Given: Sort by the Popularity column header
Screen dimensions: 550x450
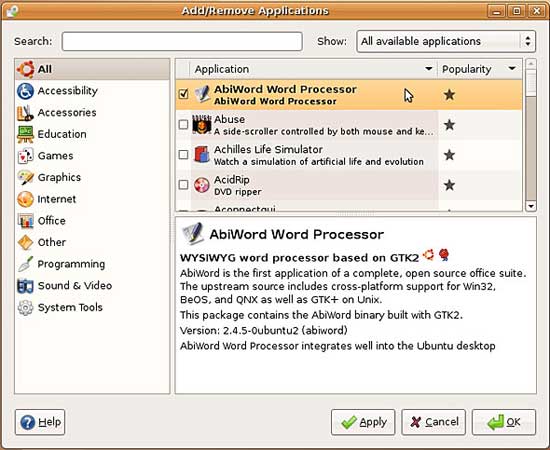Looking at the screenshot, I should (479, 69).
